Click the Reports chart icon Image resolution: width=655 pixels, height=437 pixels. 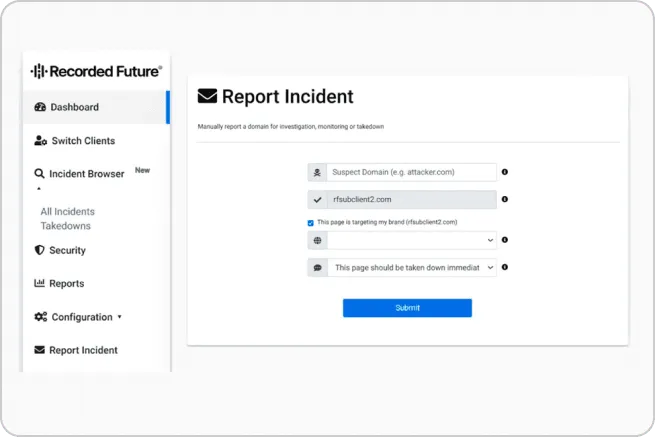(39, 283)
